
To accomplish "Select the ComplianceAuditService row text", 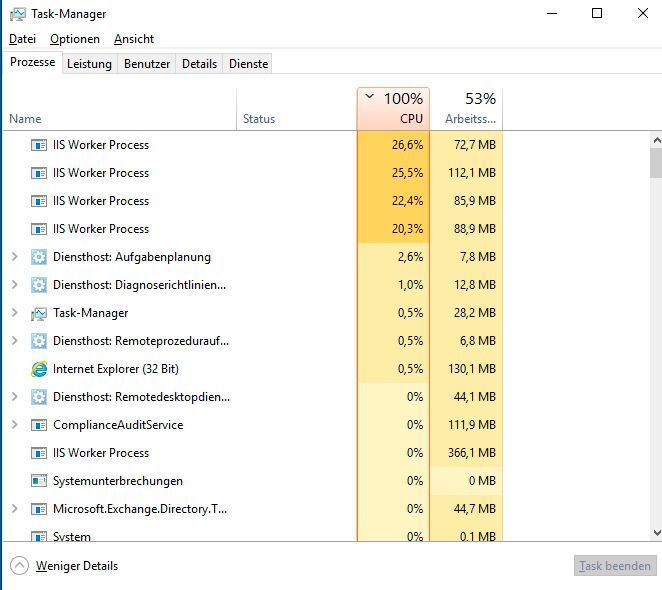I will [118, 425].
